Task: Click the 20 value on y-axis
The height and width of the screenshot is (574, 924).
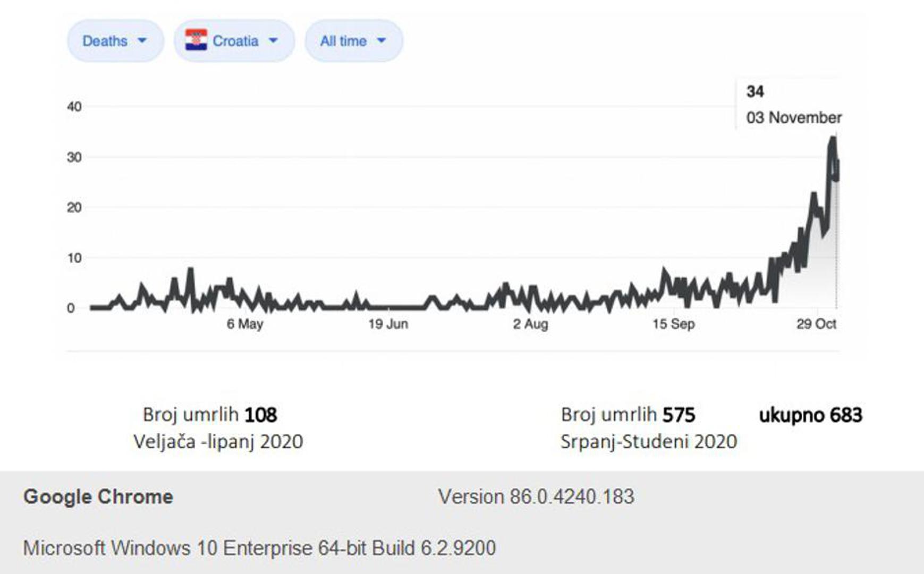Action: 74,207
